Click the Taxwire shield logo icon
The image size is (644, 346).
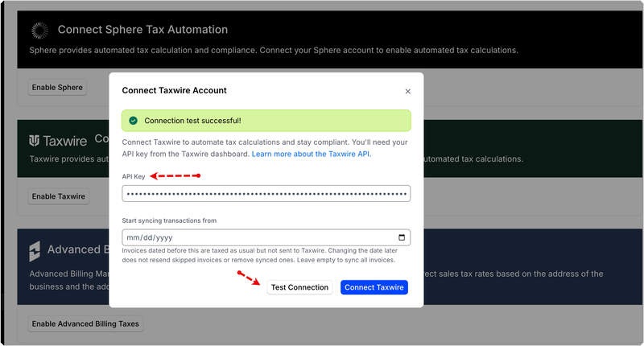35,141
